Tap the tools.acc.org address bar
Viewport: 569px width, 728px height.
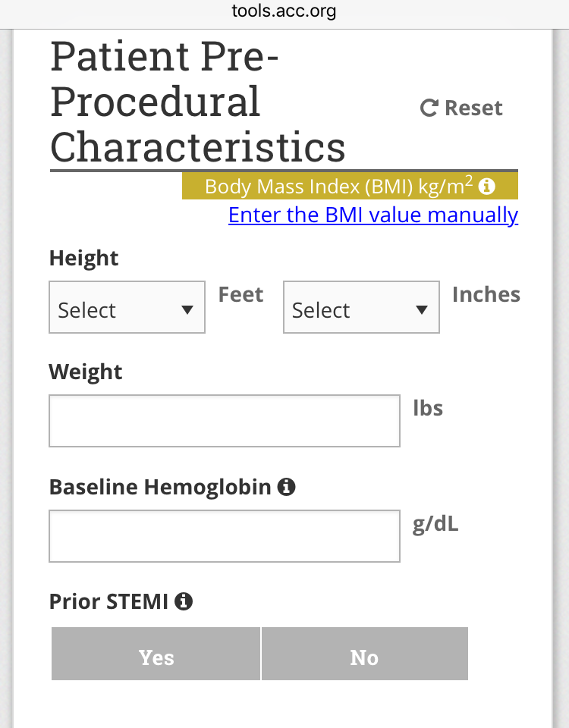284,11
